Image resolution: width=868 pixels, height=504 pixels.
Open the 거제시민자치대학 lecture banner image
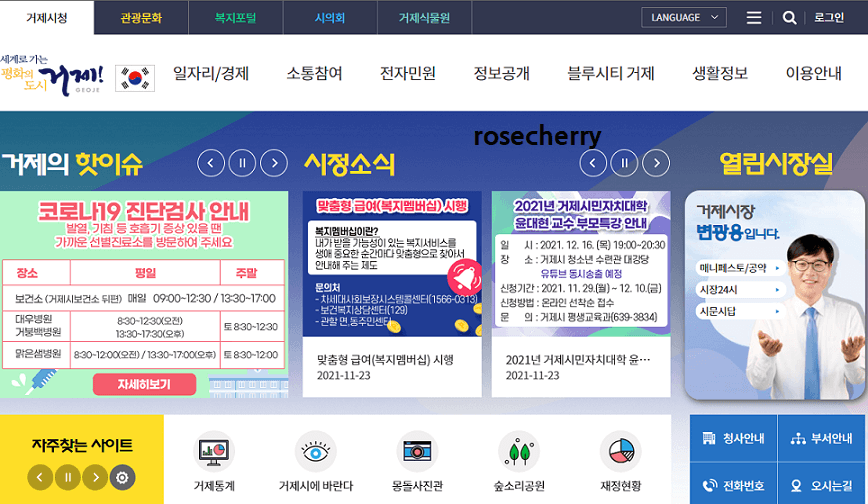pyautogui.click(x=581, y=264)
